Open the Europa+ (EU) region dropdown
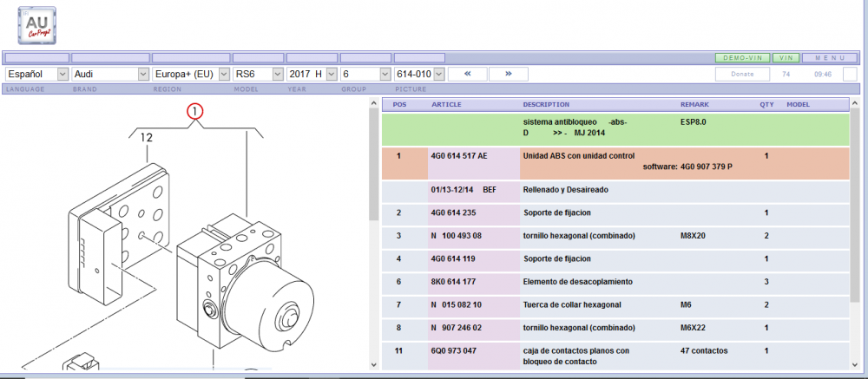 click(191, 74)
